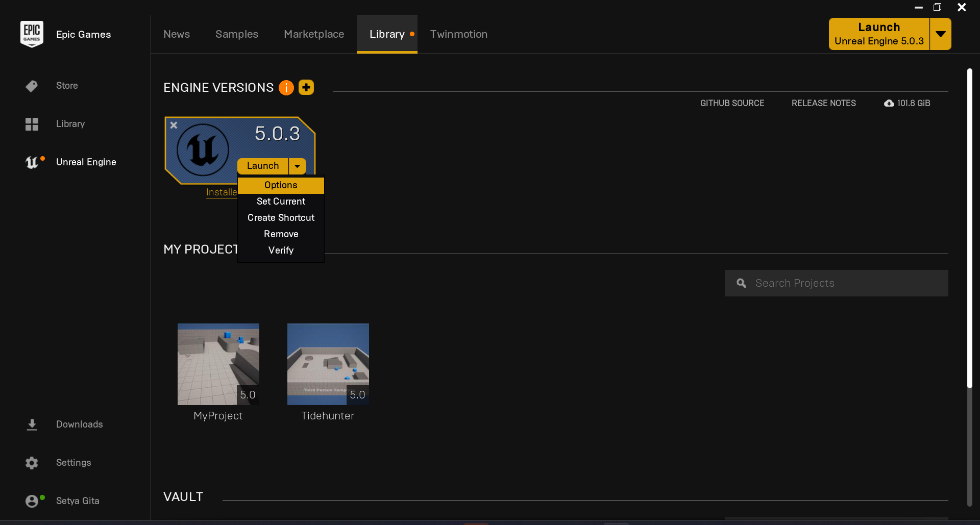Image resolution: width=980 pixels, height=525 pixels.
Task: Choose Options from the engine dropdown menu
Action: point(281,185)
